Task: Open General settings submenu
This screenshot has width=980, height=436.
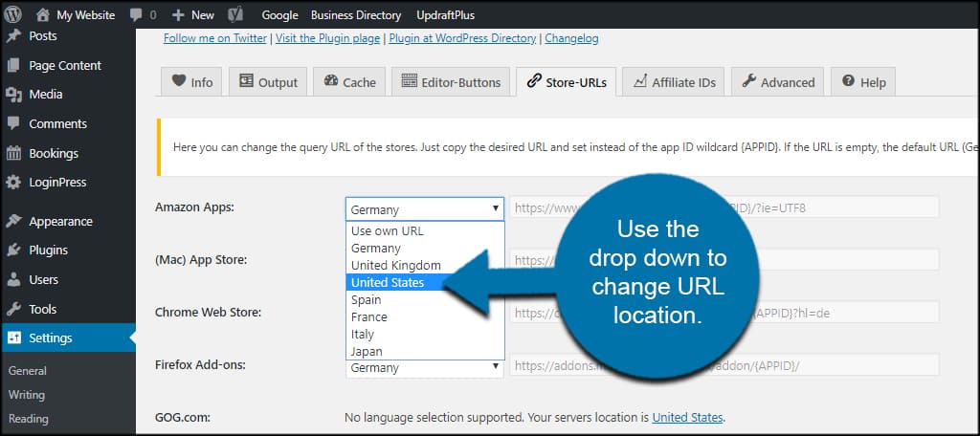Action: point(28,370)
